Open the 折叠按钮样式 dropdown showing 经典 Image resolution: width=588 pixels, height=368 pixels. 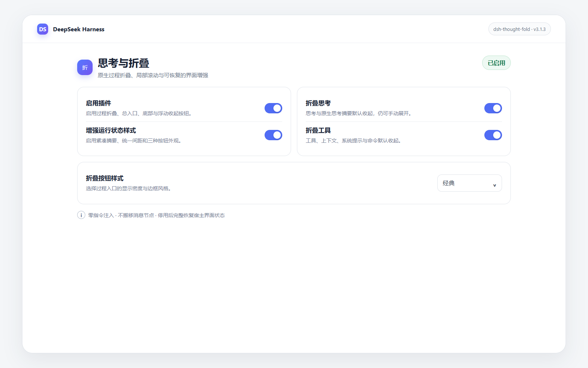470,183
